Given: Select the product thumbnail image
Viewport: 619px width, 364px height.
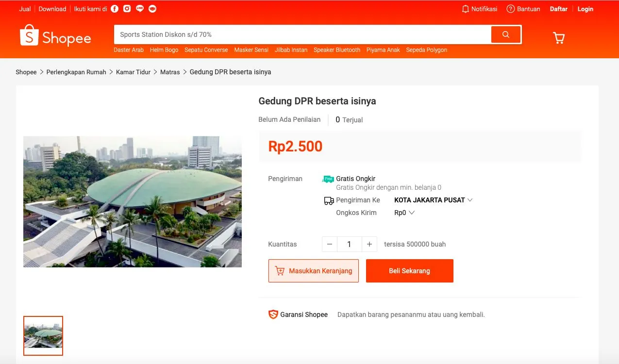Looking at the screenshot, I should tap(43, 335).
